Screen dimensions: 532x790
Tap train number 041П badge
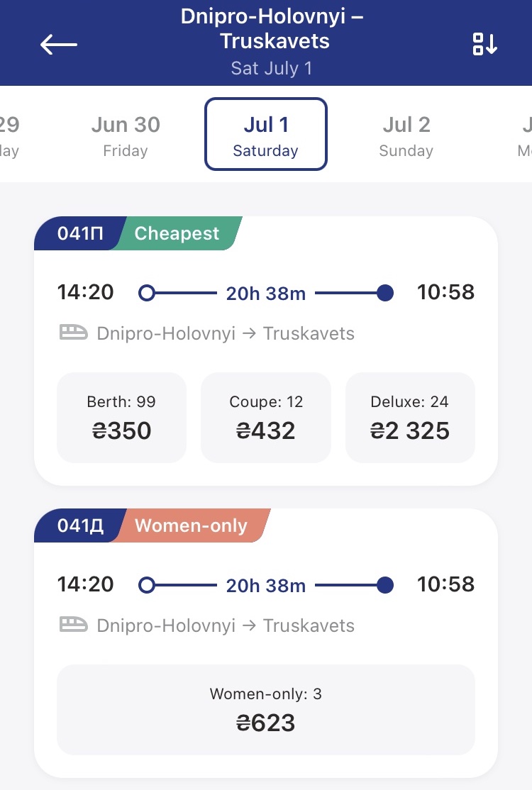pos(79,233)
